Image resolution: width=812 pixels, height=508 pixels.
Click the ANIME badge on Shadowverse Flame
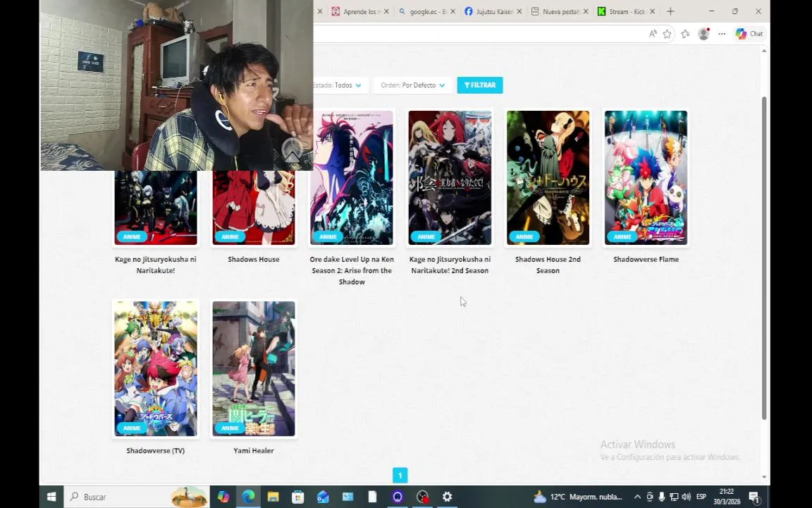click(622, 237)
